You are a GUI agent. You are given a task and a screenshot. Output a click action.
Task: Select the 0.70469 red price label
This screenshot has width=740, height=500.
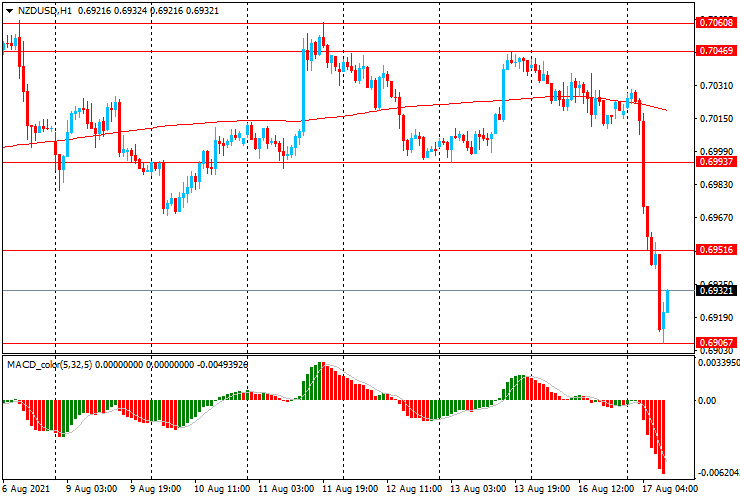pyautogui.click(x=716, y=51)
